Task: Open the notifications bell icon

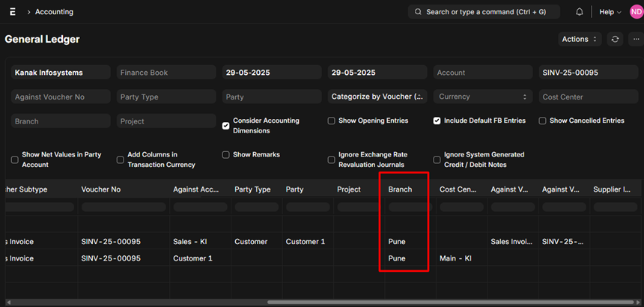Action: [x=579, y=12]
